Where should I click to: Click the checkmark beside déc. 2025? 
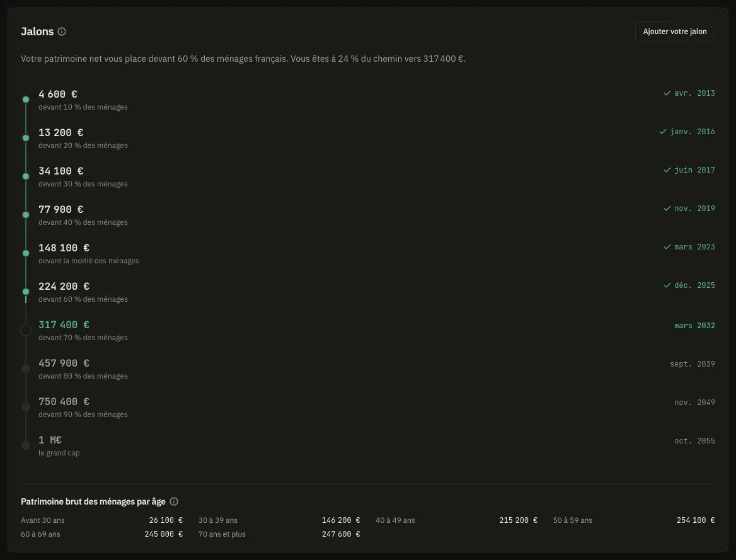point(667,285)
